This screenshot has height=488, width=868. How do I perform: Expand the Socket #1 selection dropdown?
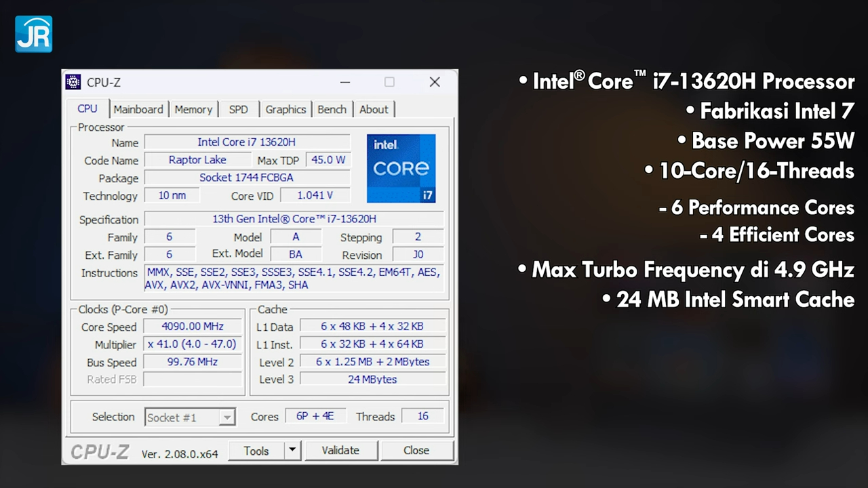pyautogui.click(x=228, y=418)
